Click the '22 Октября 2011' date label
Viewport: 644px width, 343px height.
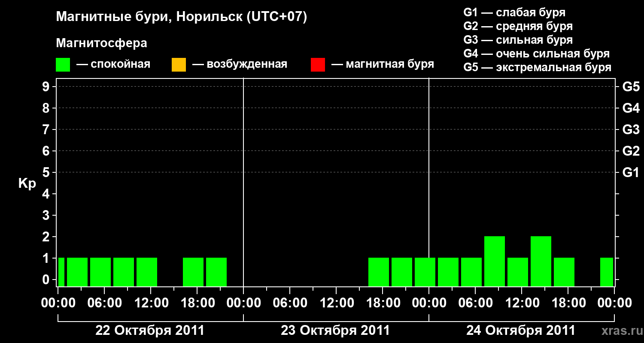(150, 331)
